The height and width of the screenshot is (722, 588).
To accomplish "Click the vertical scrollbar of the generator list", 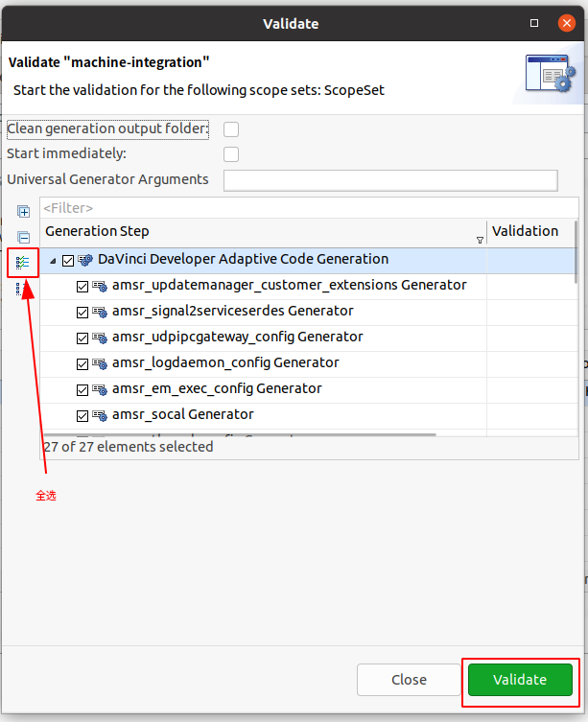I will pos(576,252).
